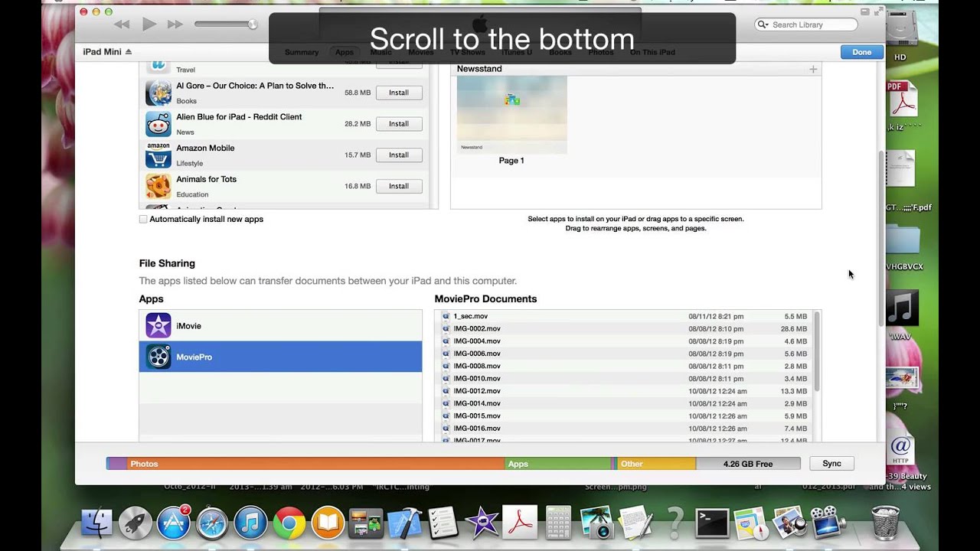This screenshot has width=980, height=551.
Task: Click the Sync button
Action: pos(831,464)
